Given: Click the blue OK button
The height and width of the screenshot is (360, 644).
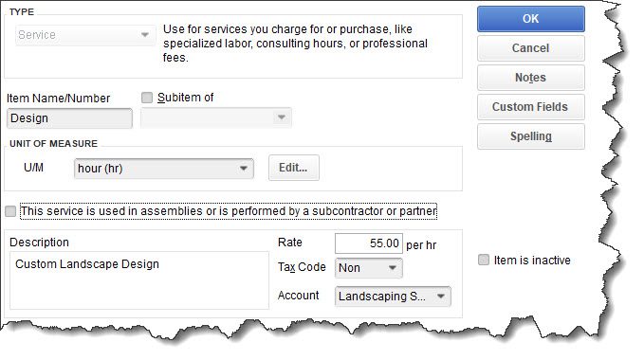Looking at the screenshot, I should coord(530,19).
